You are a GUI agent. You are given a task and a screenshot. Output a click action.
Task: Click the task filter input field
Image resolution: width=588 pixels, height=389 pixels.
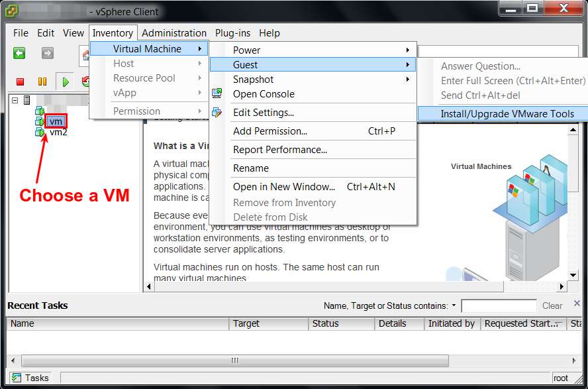(499, 306)
